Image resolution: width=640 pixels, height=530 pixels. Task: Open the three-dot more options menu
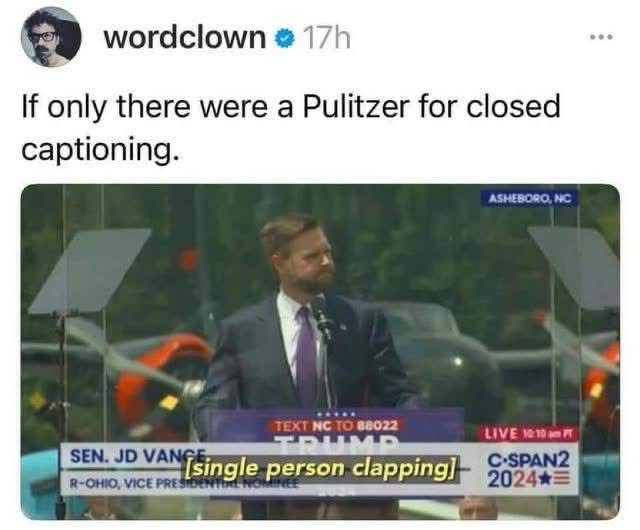click(601, 37)
